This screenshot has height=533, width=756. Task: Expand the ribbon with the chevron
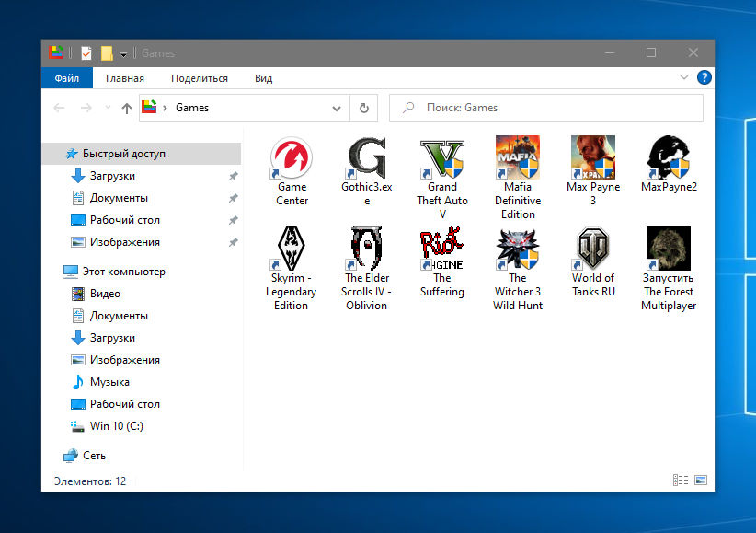point(683,77)
